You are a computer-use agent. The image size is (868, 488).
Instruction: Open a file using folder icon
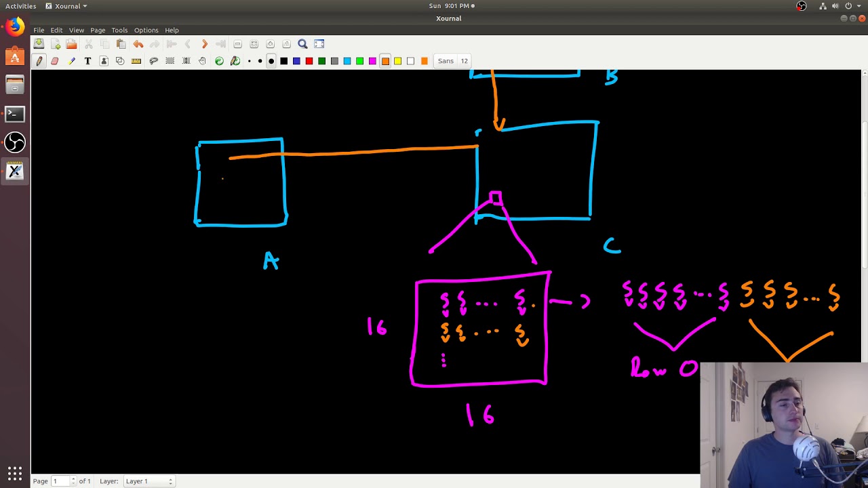tap(72, 44)
